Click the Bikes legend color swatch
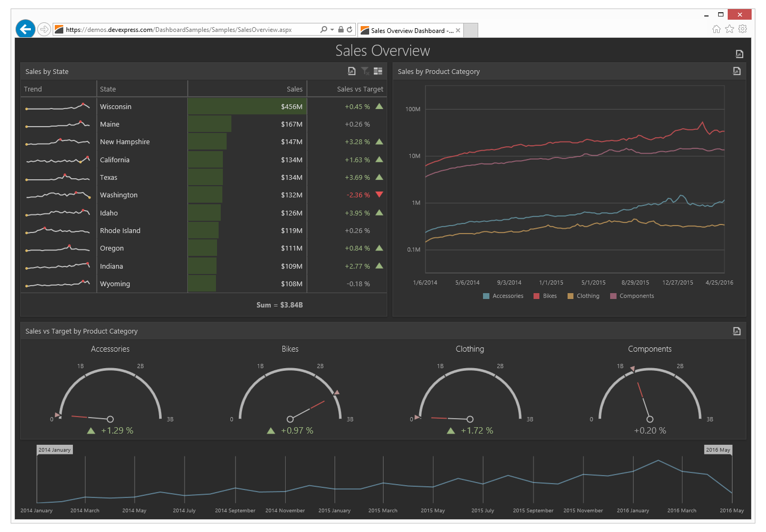This screenshot has height=532, width=766. click(537, 296)
